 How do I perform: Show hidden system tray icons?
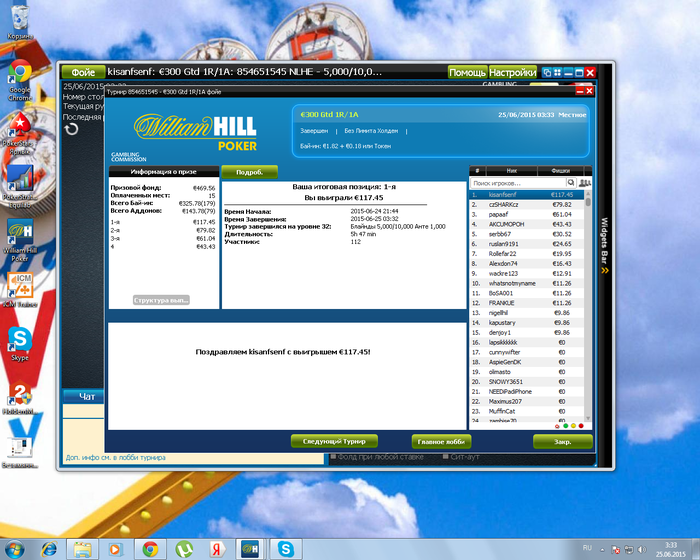[602, 549]
